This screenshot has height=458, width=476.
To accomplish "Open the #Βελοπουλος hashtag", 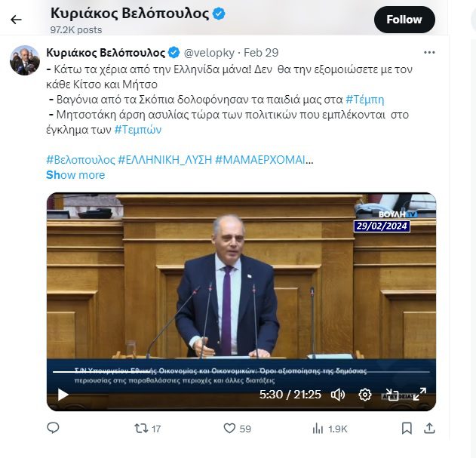I will (81, 160).
